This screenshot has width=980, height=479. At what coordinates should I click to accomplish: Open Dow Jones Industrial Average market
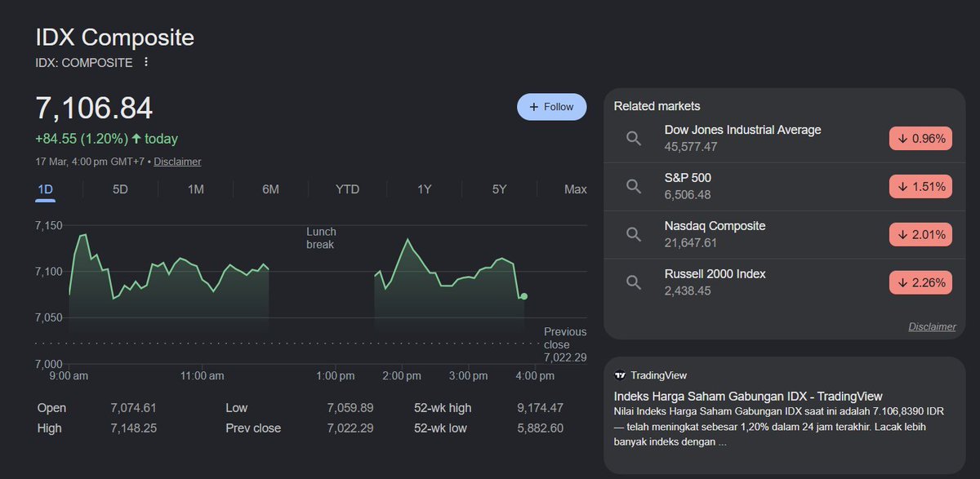coord(784,139)
